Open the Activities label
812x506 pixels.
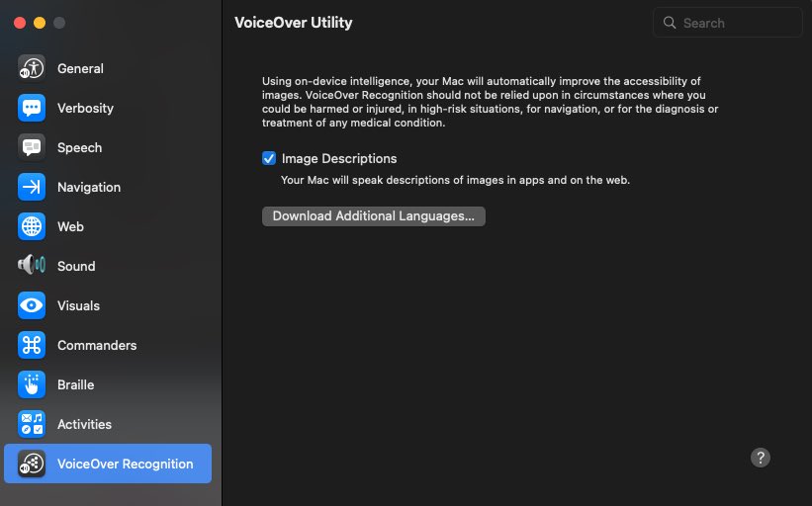[x=84, y=424]
